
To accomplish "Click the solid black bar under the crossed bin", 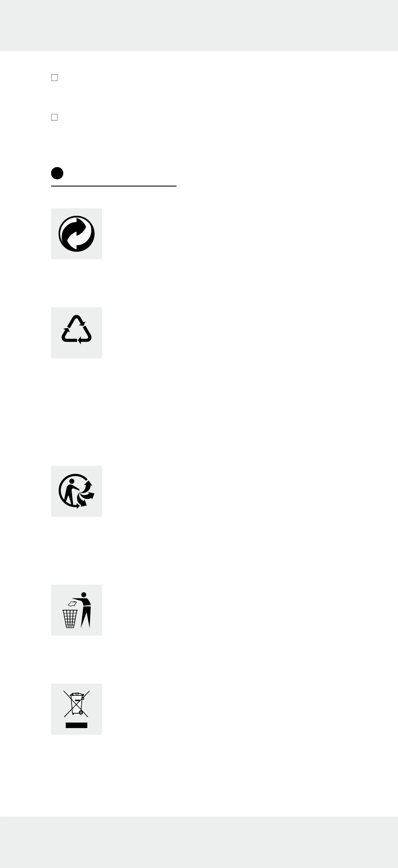I will (77, 725).
